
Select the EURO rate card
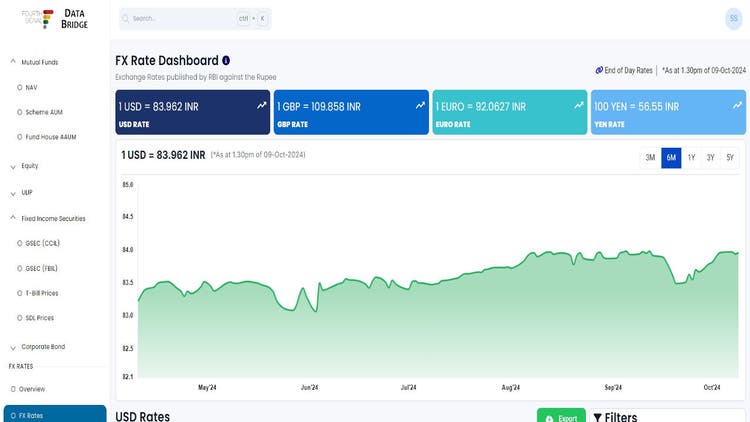pyautogui.click(x=510, y=112)
